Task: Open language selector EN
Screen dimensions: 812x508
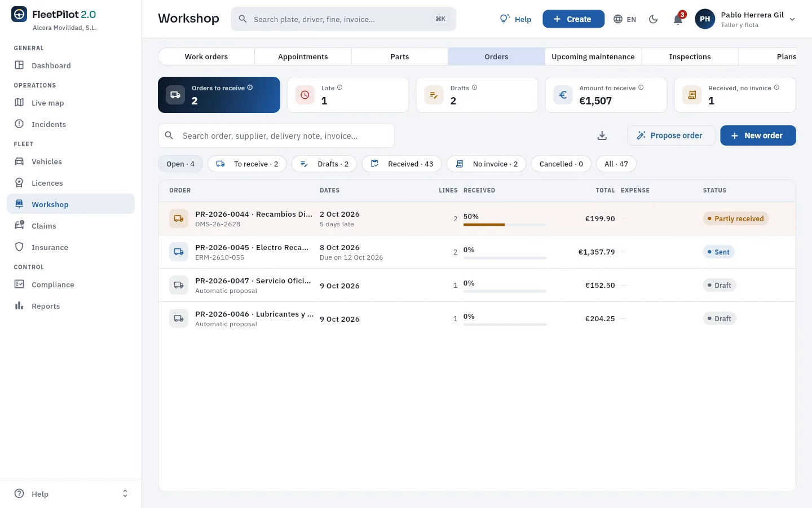Action: (625, 19)
